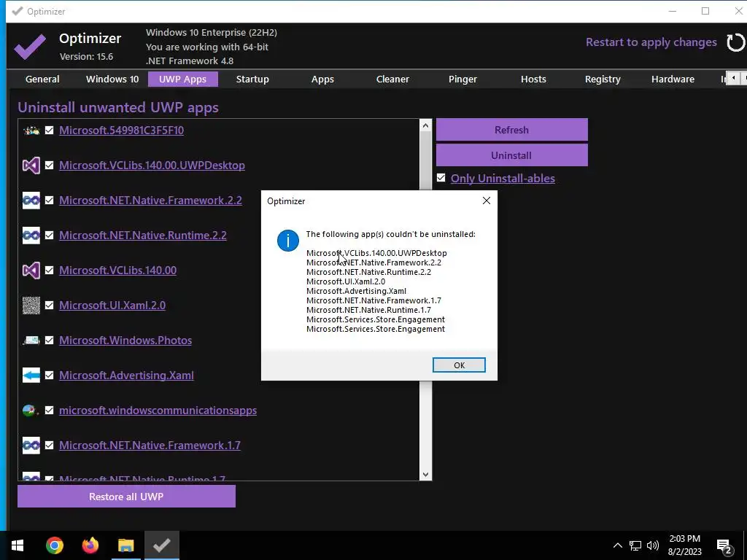The width and height of the screenshot is (747, 560).
Task: Click the Microsoft.UI.Xaml.2.0 link
Action: 112,305
